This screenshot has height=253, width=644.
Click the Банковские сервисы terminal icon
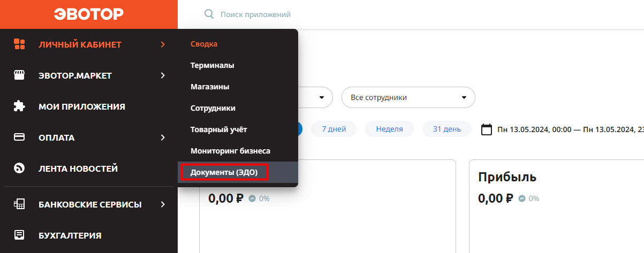point(19,204)
